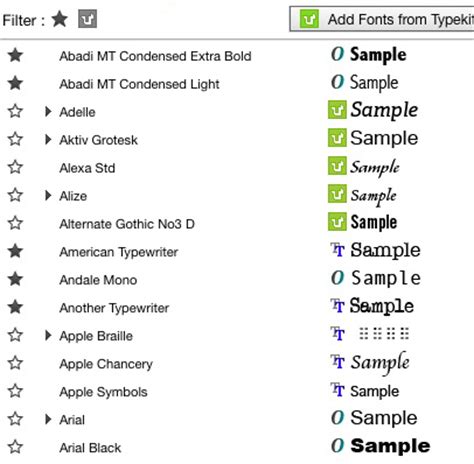This screenshot has height=464, width=474.
Task: Click Typekit icon beside Adelle sample
Action: (337, 110)
